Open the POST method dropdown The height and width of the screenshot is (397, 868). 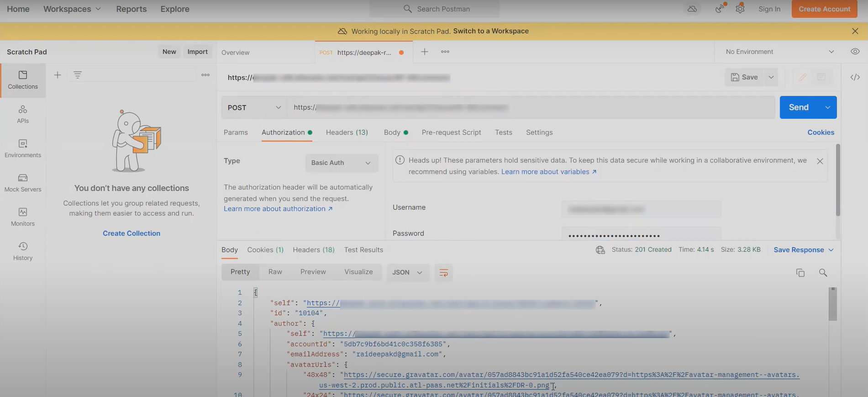[x=254, y=107]
